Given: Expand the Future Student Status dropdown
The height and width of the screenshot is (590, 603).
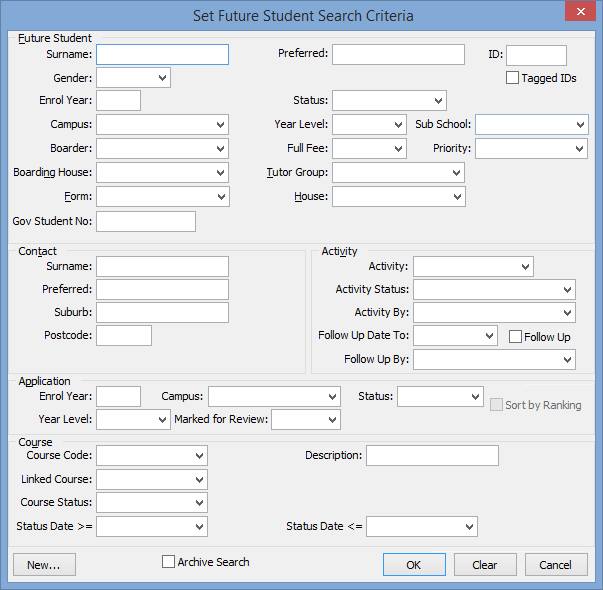Looking at the screenshot, I should (x=389, y=101).
